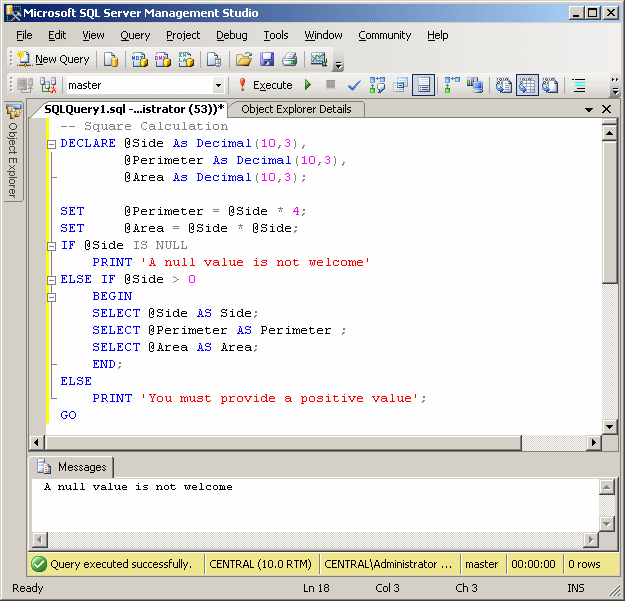Select the Messages tab

pyautogui.click(x=72, y=467)
